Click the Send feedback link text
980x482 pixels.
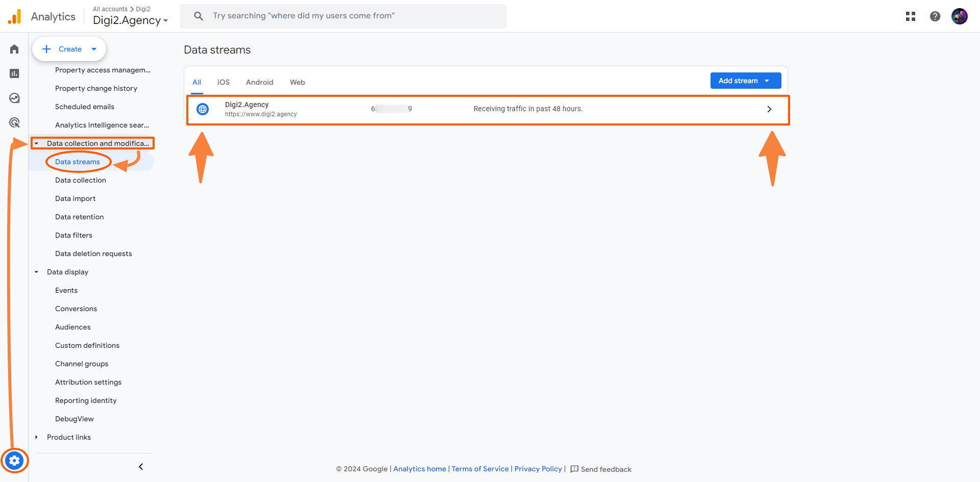[606, 469]
